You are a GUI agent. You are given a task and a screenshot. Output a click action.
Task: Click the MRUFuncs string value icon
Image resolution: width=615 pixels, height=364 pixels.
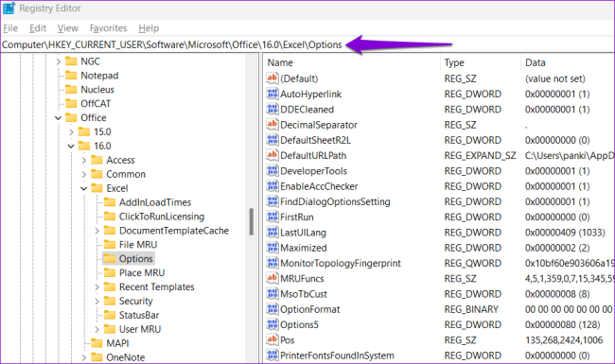point(272,278)
